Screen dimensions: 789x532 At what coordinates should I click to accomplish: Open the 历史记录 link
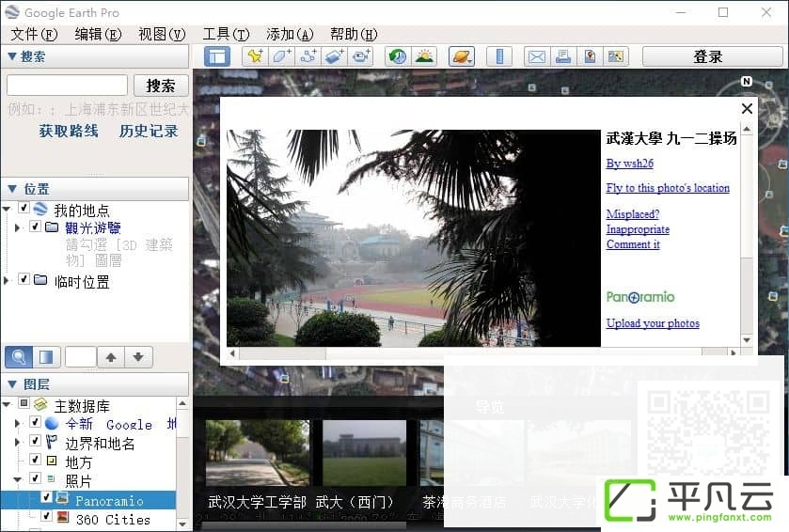(x=149, y=132)
